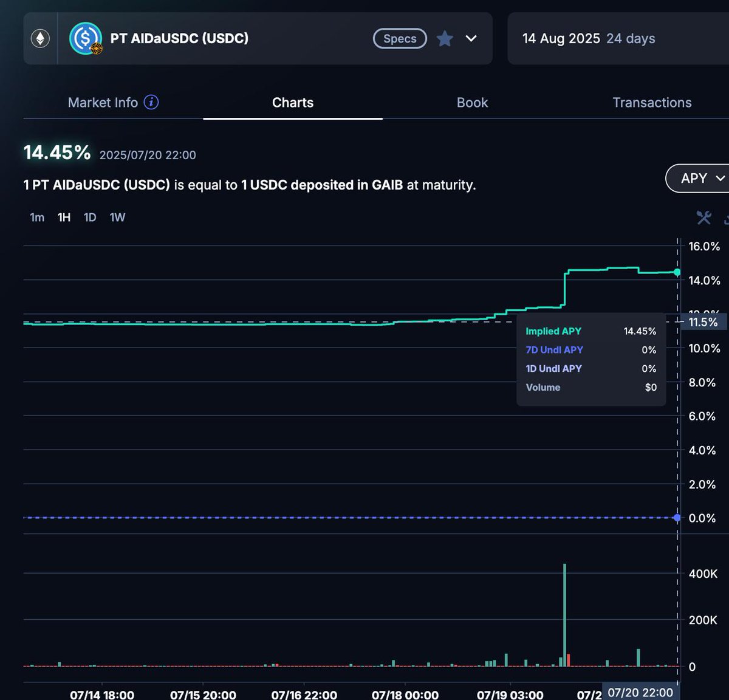Open the APY dropdown
729x700 pixels.
(x=699, y=178)
